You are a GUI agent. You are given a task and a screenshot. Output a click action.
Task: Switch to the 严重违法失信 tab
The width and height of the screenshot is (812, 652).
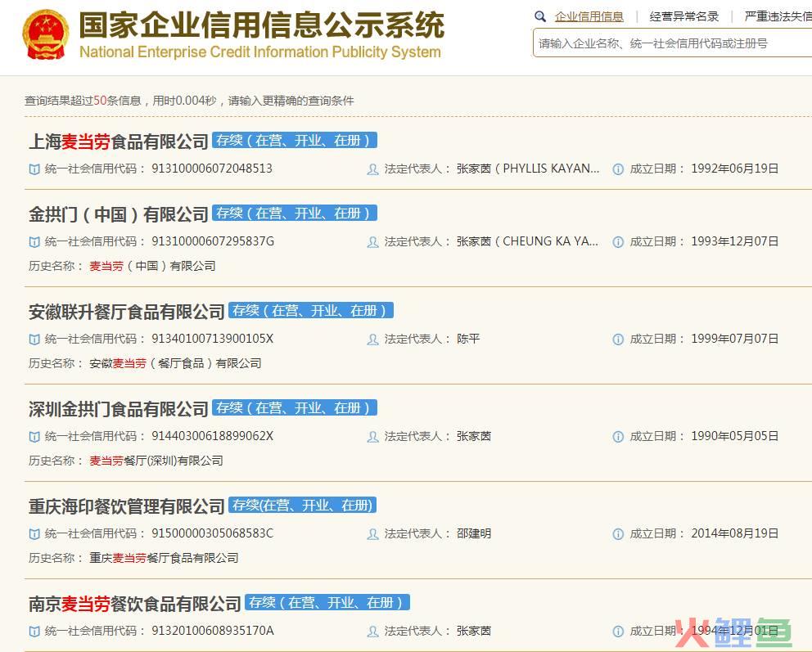[778, 16]
